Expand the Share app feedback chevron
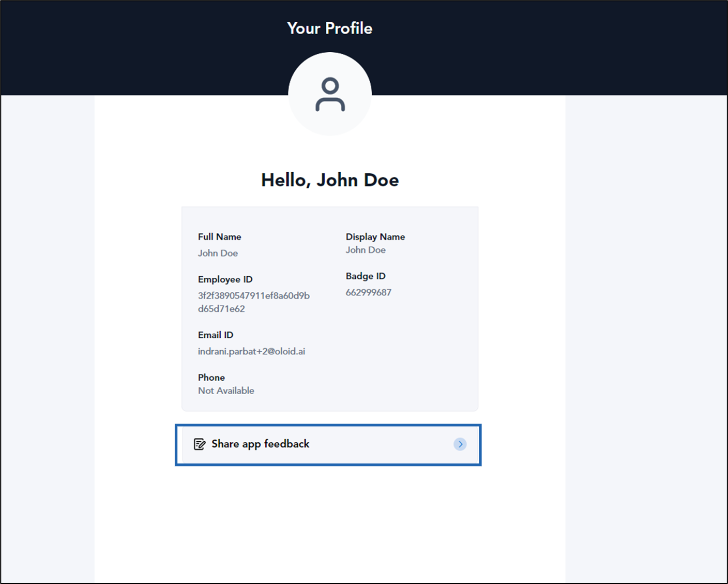Viewport: 728px width, 584px height. click(x=460, y=444)
